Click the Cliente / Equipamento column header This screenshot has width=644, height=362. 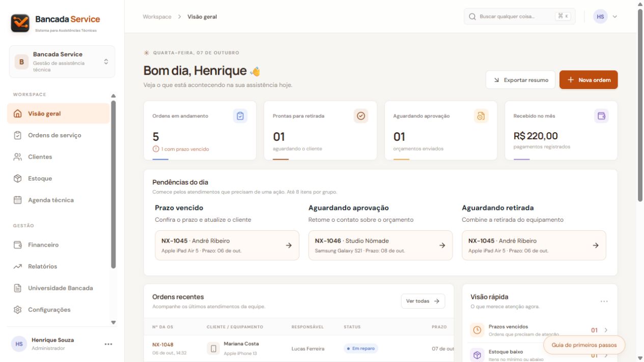click(235, 327)
